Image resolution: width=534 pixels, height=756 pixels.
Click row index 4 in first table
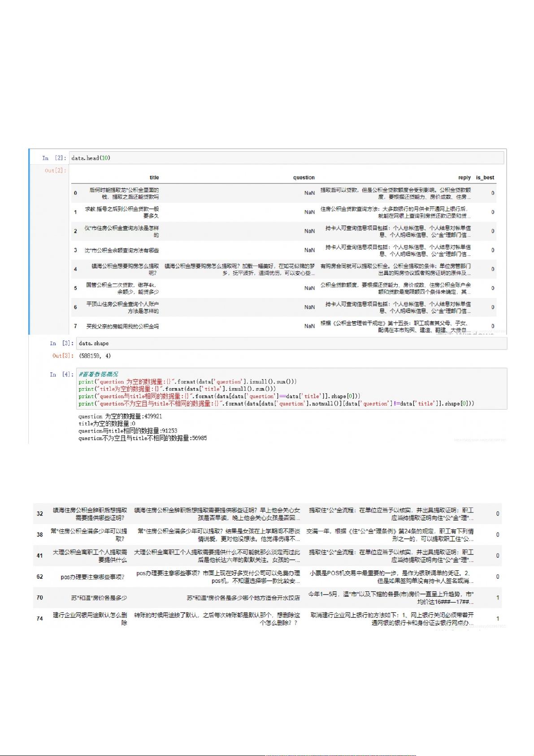pyautogui.click(x=75, y=269)
